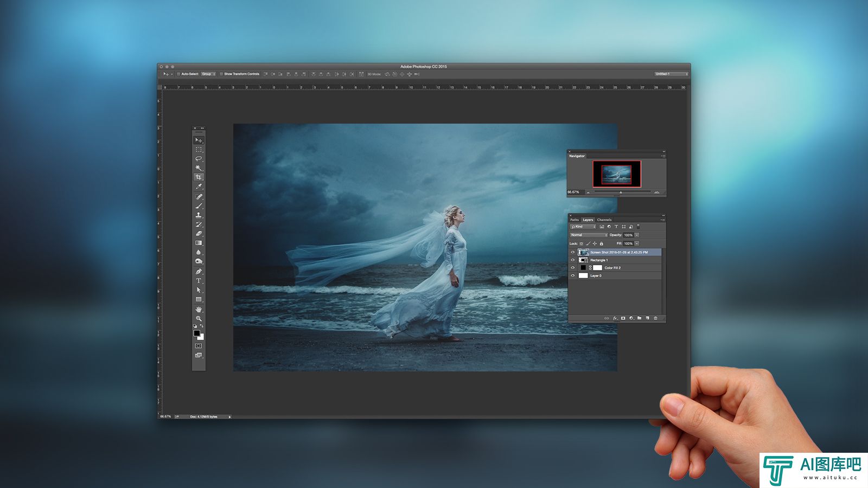Create a new layer group
Screen dimensions: 868x488
pyautogui.click(x=639, y=318)
